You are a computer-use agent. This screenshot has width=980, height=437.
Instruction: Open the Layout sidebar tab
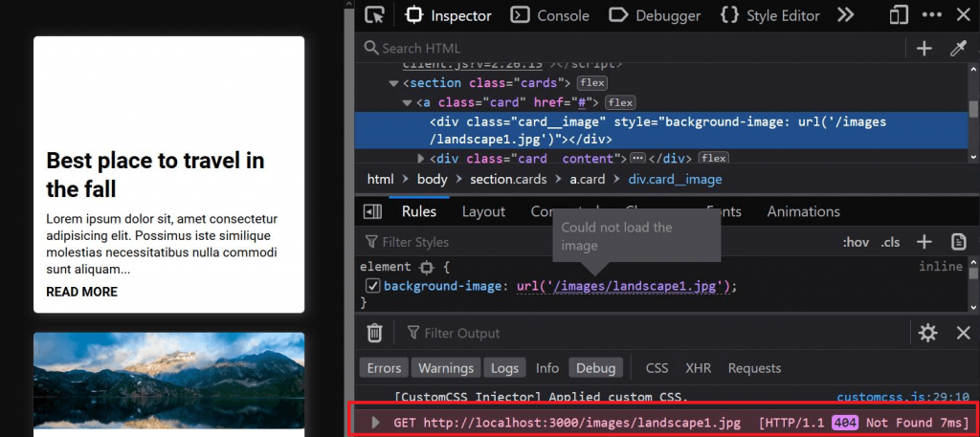(x=483, y=211)
